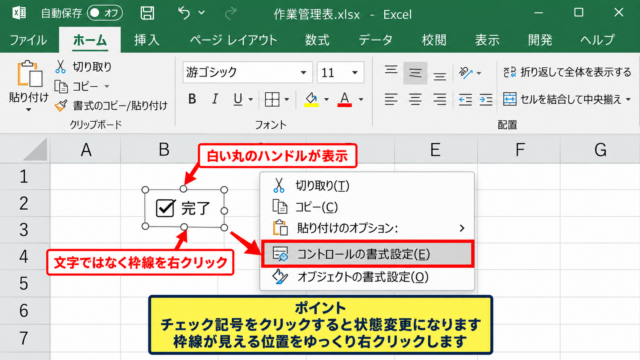Click the text orientation icon

coord(466,73)
